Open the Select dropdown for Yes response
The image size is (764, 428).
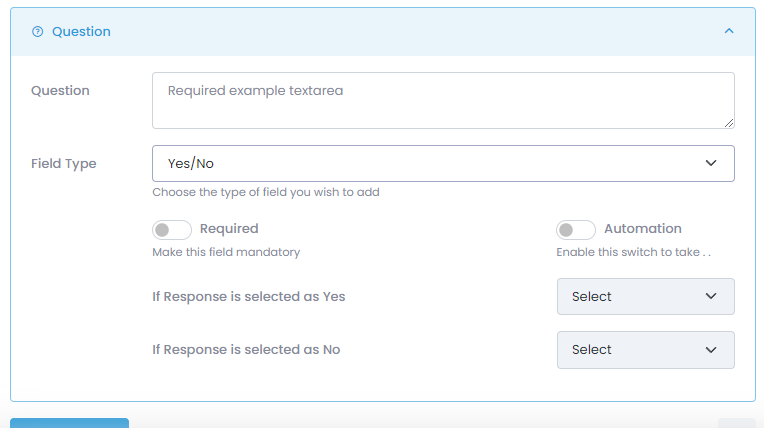(645, 297)
